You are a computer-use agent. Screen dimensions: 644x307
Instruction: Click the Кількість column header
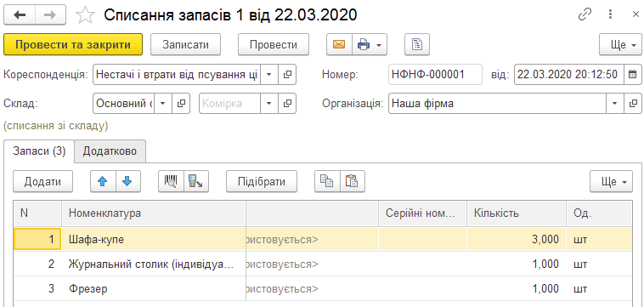tap(517, 213)
